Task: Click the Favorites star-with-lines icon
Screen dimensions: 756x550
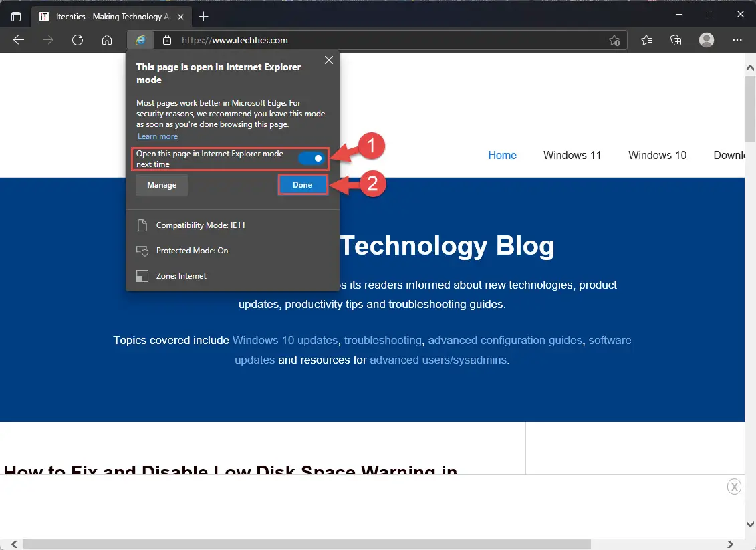Action: 646,40
